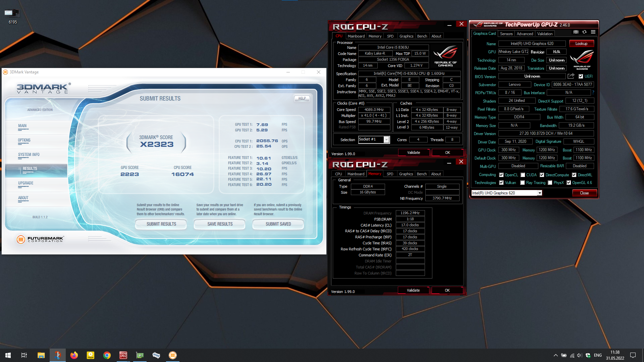The image size is (644, 362).
Task: Open the Windows Start menu
Action: click(8, 355)
